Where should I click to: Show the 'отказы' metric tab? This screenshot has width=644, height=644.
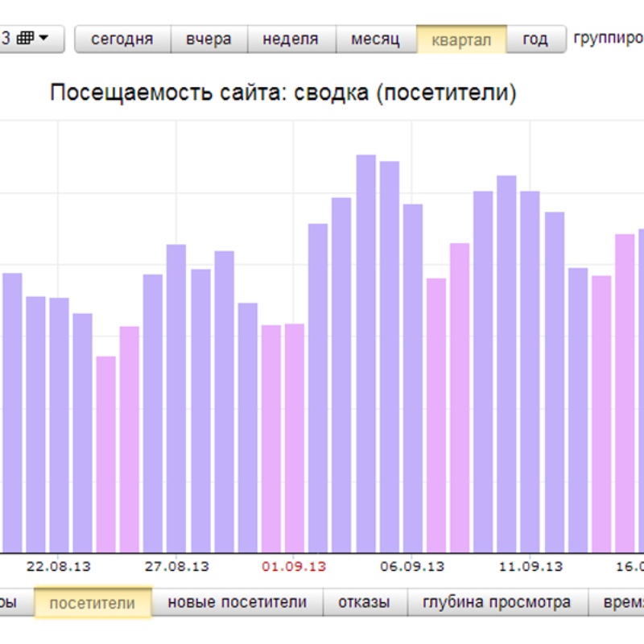364,602
